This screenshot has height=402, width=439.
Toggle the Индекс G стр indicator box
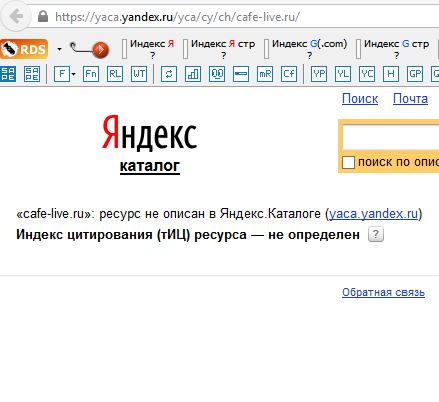pyautogui.click(x=358, y=49)
